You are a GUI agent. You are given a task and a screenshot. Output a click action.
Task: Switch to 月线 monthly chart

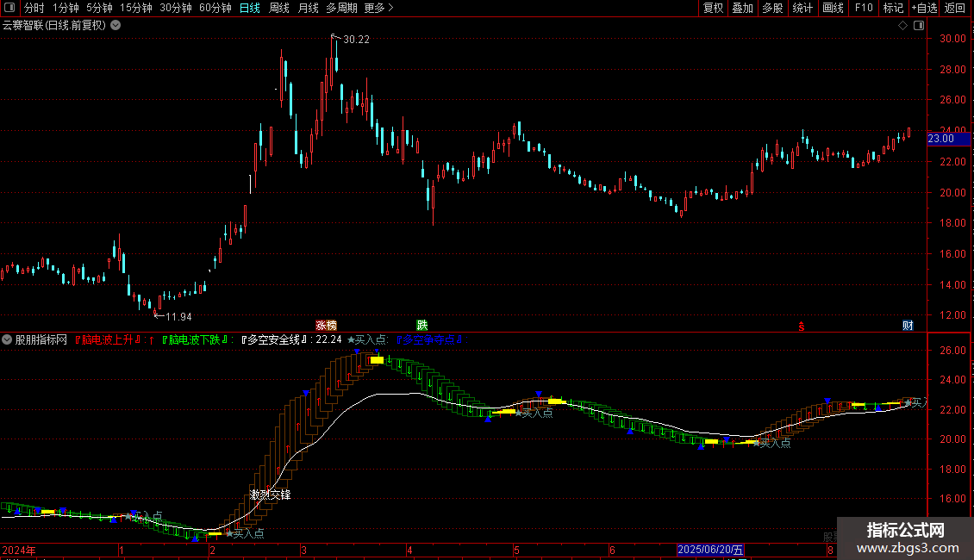click(x=308, y=8)
